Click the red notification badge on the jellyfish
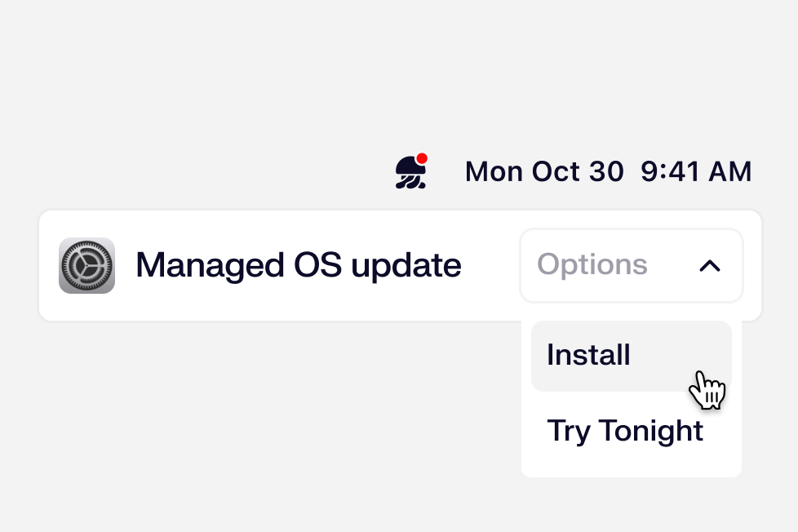Viewport: 798px width, 532px height. click(423, 157)
